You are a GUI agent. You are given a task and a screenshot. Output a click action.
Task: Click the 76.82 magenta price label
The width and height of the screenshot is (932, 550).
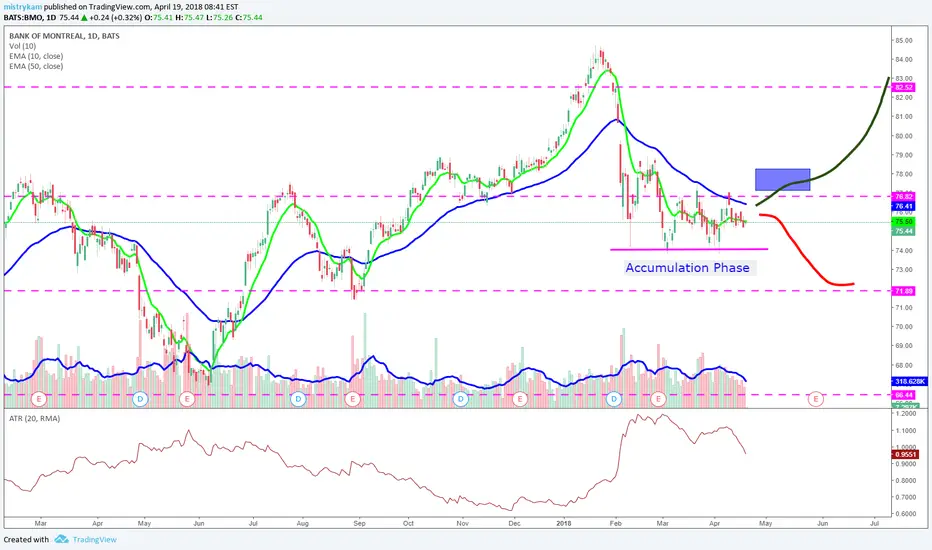pyautogui.click(x=904, y=196)
